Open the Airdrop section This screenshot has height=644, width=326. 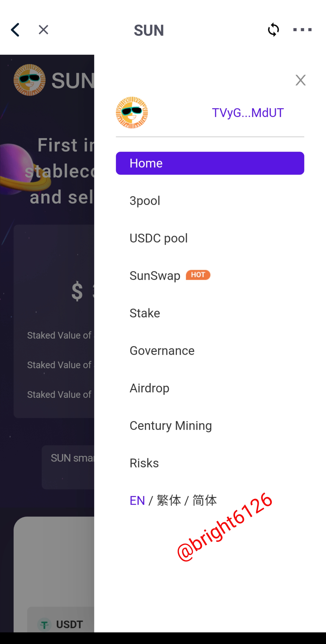[x=149, y=388]
